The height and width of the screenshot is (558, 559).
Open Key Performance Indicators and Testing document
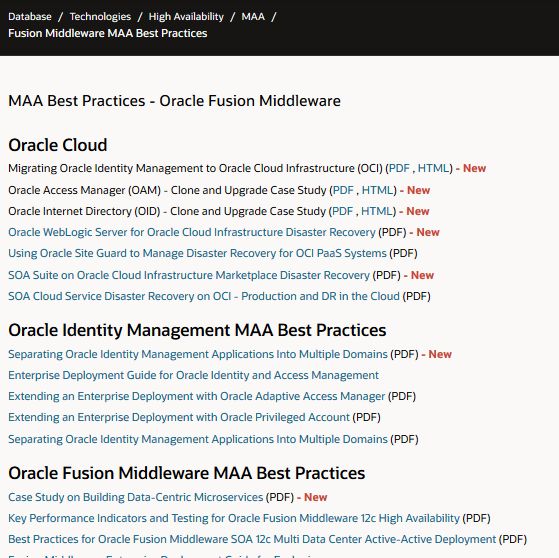pos(234,518)
